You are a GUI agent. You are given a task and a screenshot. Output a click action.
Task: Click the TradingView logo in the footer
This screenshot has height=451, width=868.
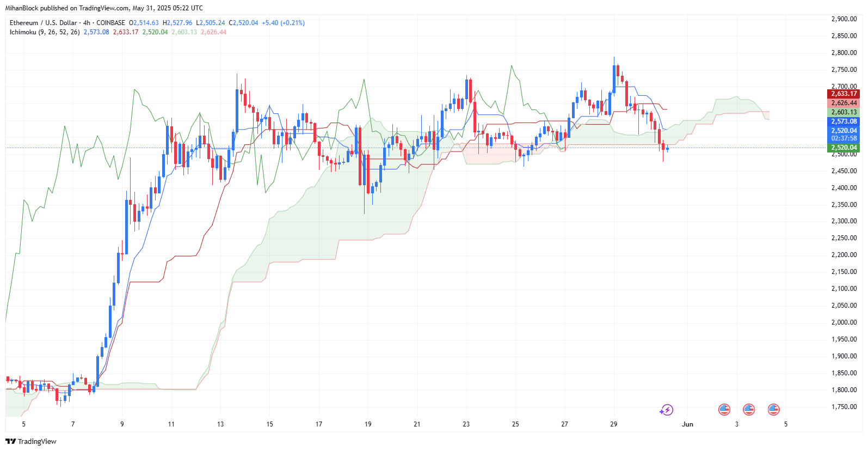click(31, 441)
